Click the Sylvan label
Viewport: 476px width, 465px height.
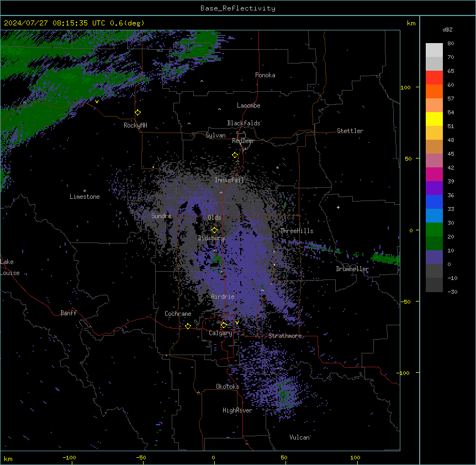click(x=215, y=135)
